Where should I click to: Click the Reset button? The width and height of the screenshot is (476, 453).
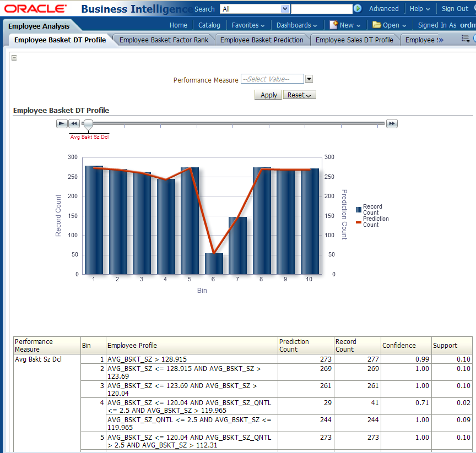[300, 95]
